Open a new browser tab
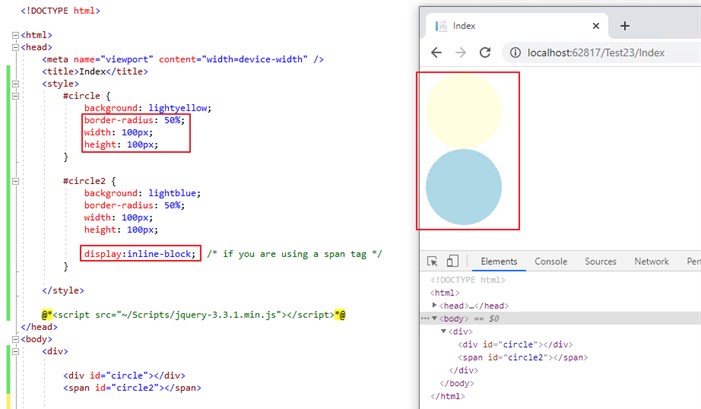The width and height of the screenshot is (701, 409). 625,26
